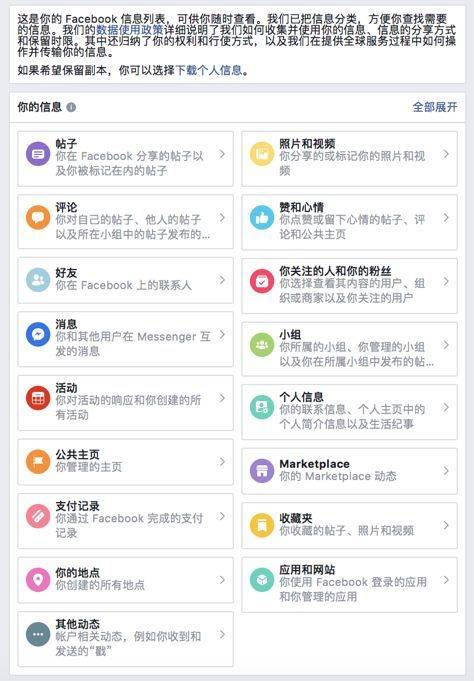Open the 公共主页 category row

click(125, 462)
